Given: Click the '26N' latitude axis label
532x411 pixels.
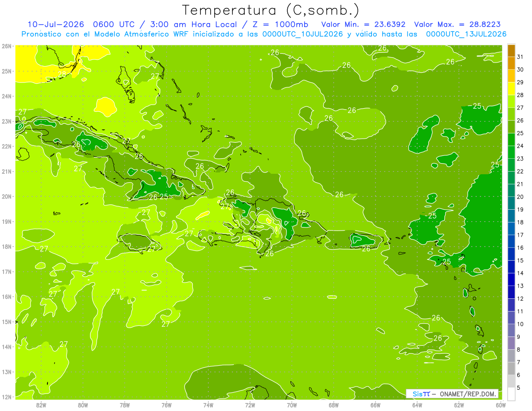Looking at the screenshot, I should [x=7, y=46].
